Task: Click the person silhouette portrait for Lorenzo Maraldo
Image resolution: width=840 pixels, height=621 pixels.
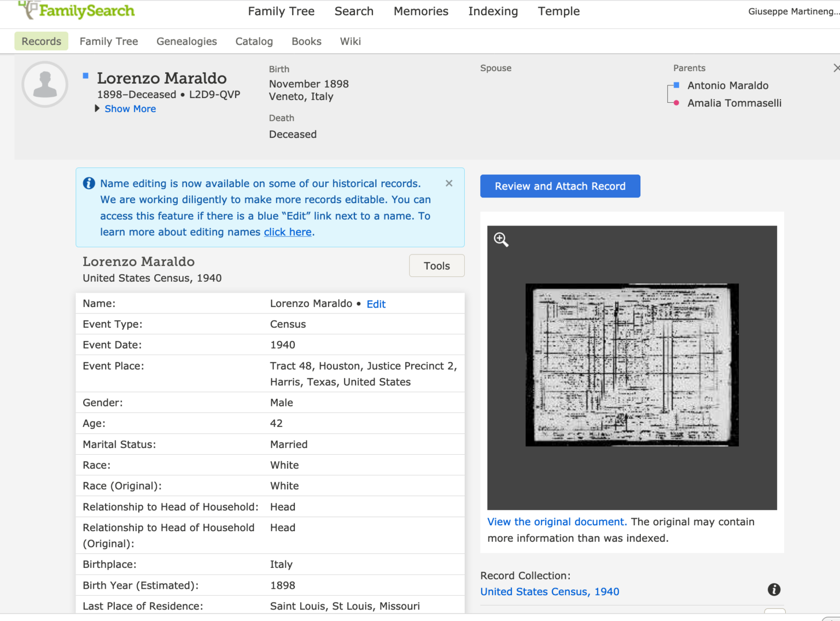Action: pyautogui.click(x=44, y=84)
